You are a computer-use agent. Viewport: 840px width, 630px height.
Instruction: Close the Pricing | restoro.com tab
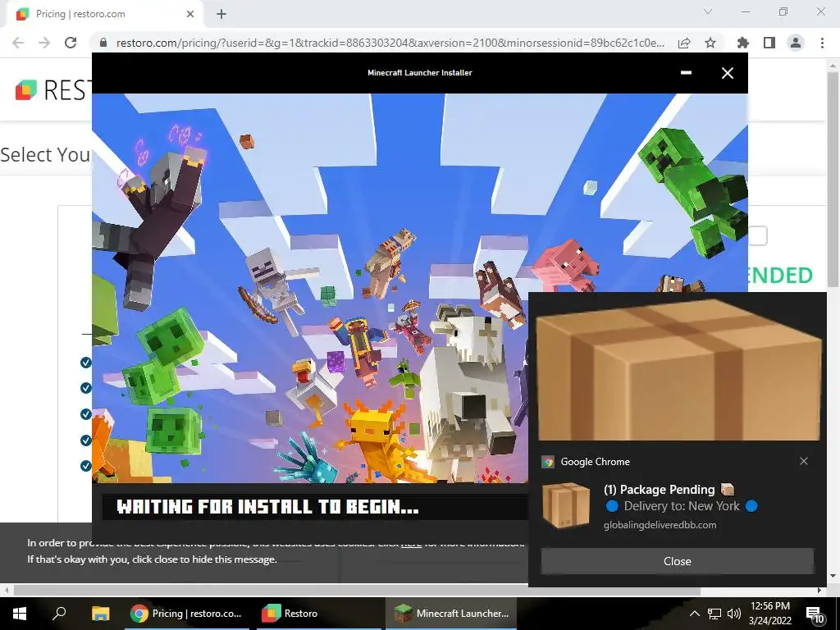pyautogui.click(x=190, y=14)
